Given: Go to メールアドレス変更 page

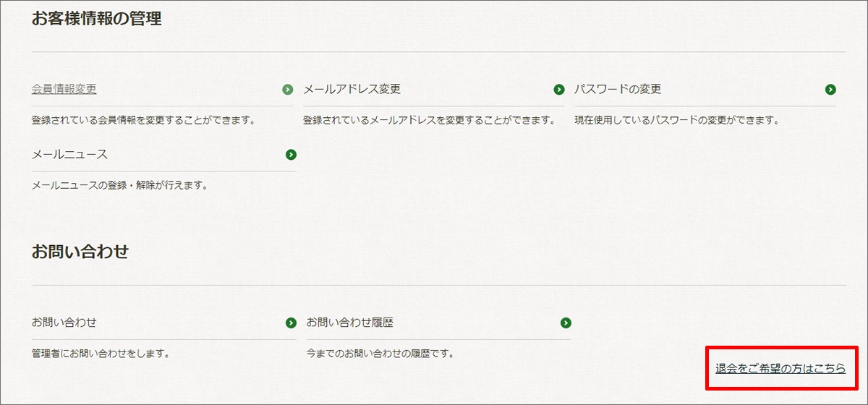Looking at the screenshot, I should tap(352, 89).
